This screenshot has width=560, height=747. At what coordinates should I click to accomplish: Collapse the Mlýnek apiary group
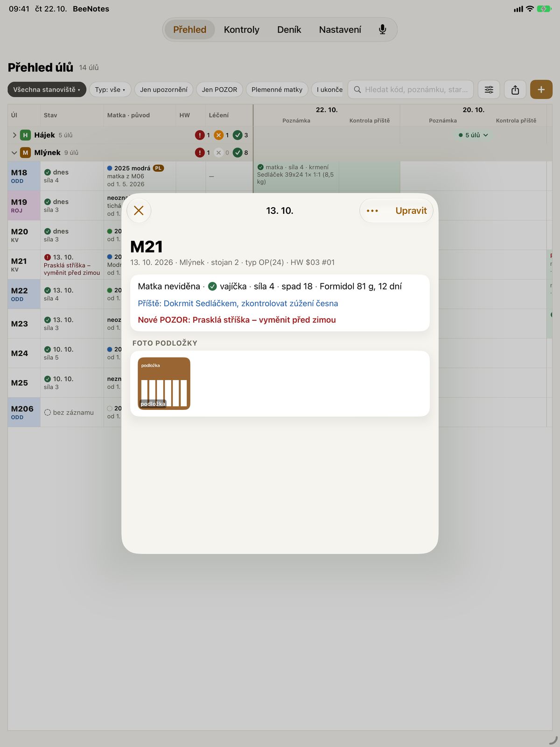pos(14,153)
